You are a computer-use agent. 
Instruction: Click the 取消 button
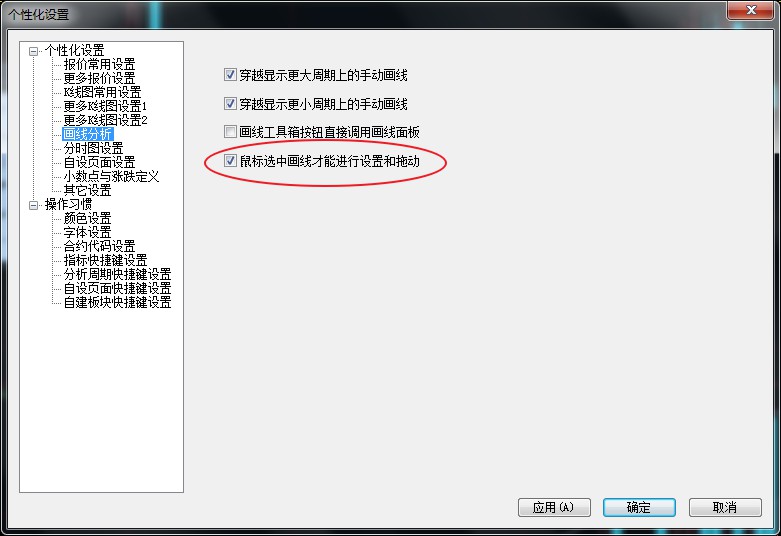point(725,508)
